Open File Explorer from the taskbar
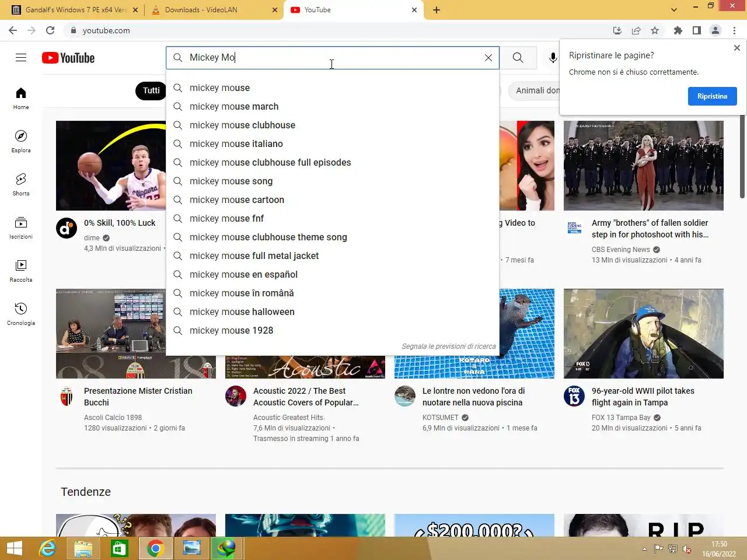The width and height of the screenshot is (747, 560). click(x=83, y=548)
